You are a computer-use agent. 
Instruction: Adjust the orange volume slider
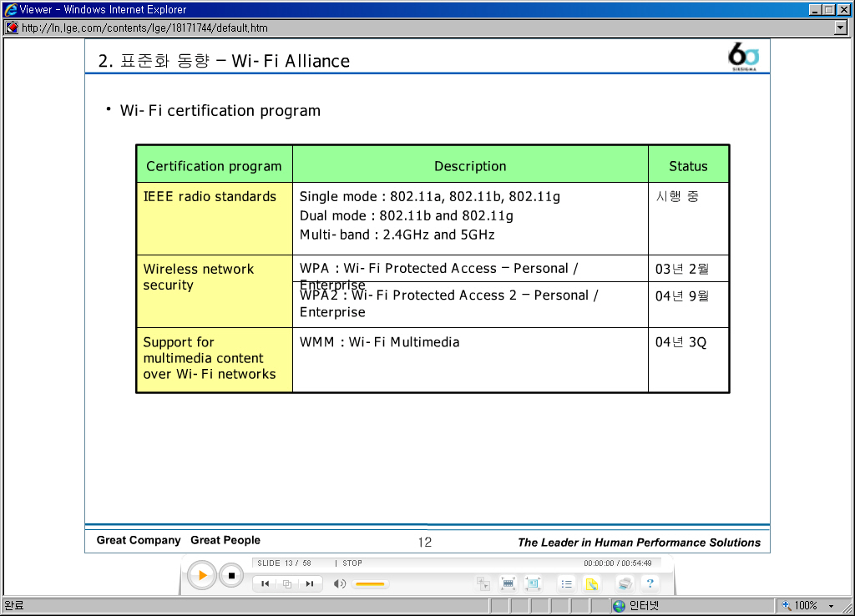click(370, 584)
